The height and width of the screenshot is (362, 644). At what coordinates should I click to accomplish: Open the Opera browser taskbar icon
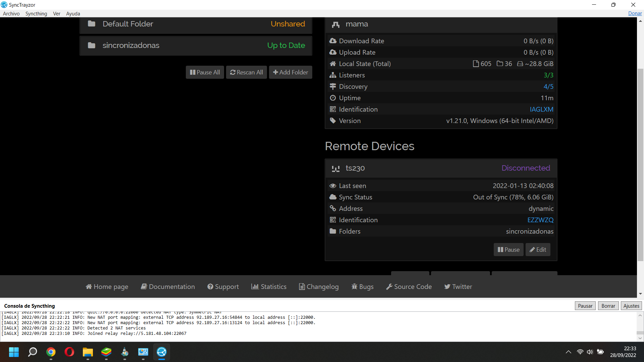[69, 352]
